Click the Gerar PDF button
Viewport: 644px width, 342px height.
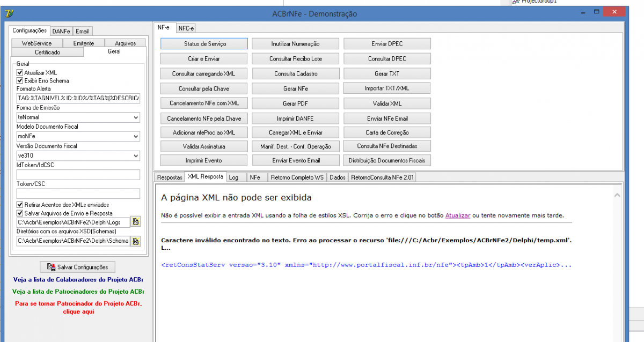point(296,103)
